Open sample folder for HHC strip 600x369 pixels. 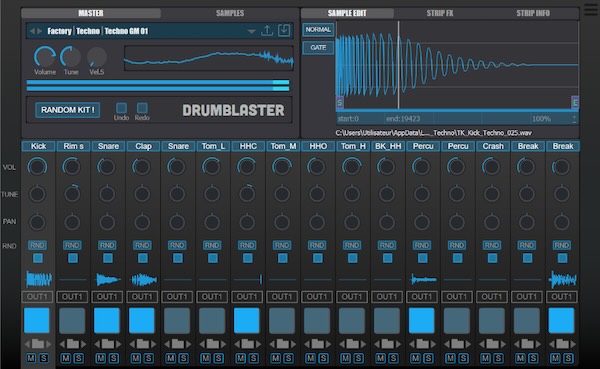[x=247, y=344]
